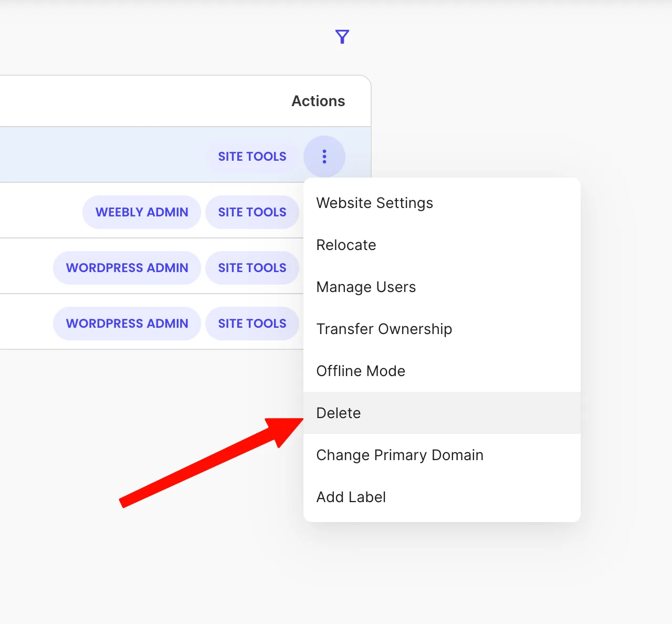Open Weebly Admin
This screenshot has width=672, height=624.
click(142, 212)
